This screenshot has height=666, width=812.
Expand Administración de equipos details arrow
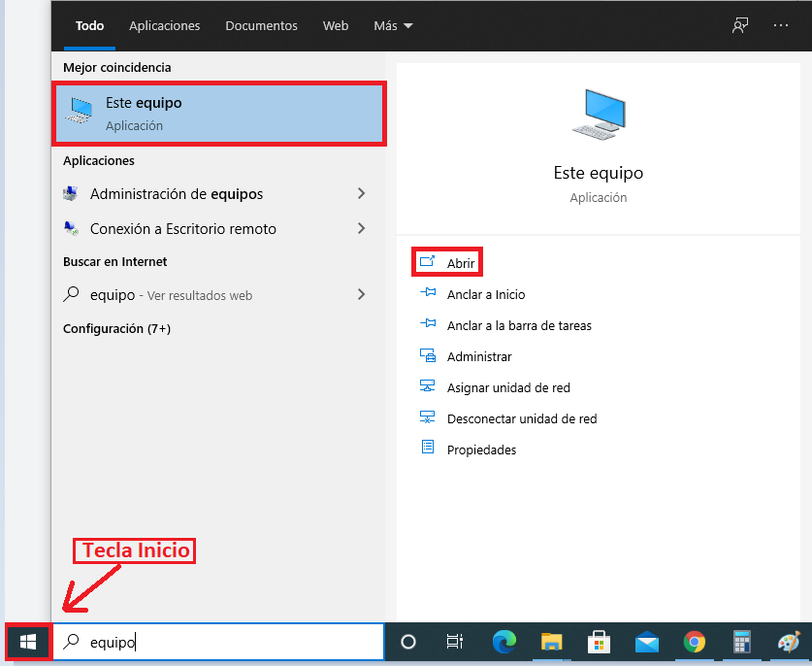click(x=362, y=193)
